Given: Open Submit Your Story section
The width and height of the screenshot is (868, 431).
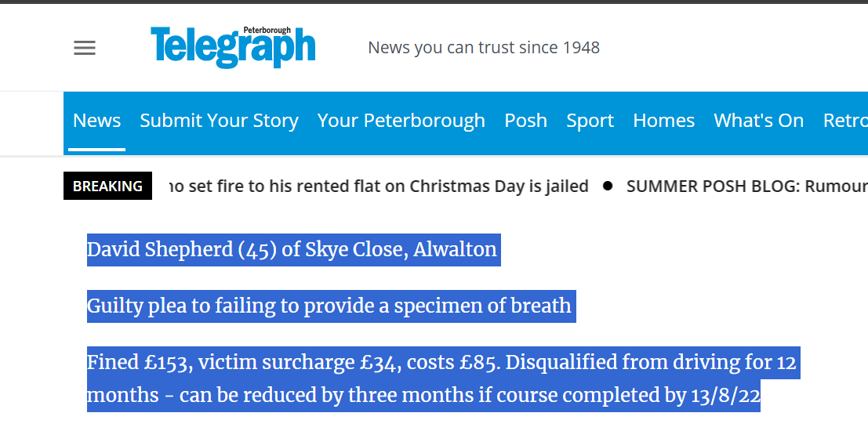Looking at the screenshot, I should coord(220,121).
